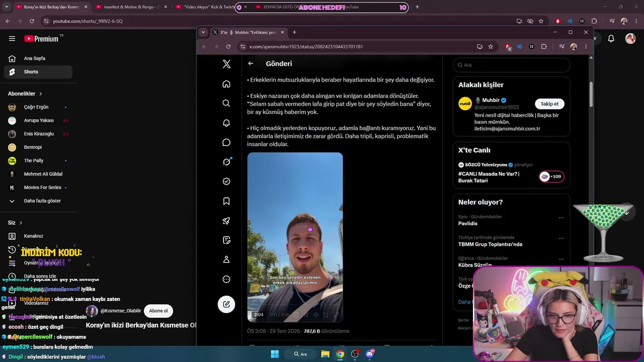The image size is (644, 362).
Task: Open X messages chat icon
Action: 226,142
